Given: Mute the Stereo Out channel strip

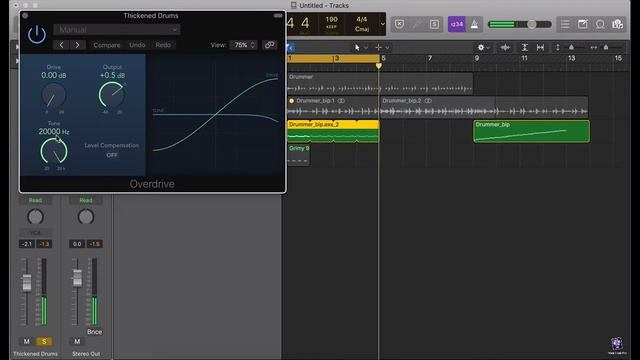Looking at the screenshot, I should (77, 341).
